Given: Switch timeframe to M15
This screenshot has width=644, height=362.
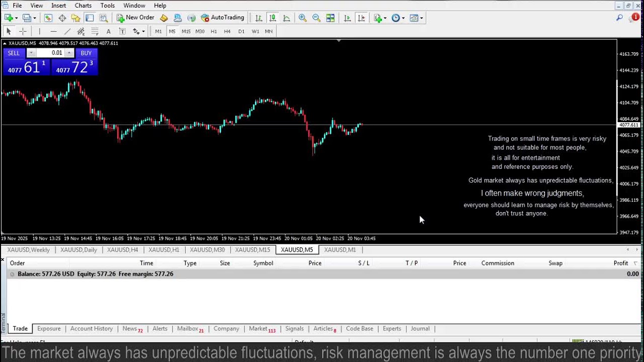Looking at the screenshot, I should pos(186,31).
